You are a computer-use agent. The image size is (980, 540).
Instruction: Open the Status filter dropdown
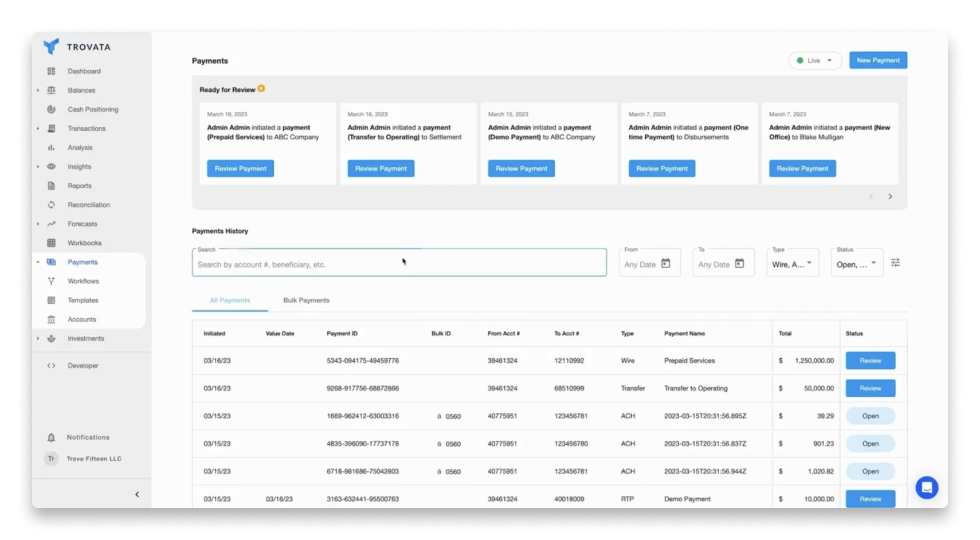(x=857, y=264)
